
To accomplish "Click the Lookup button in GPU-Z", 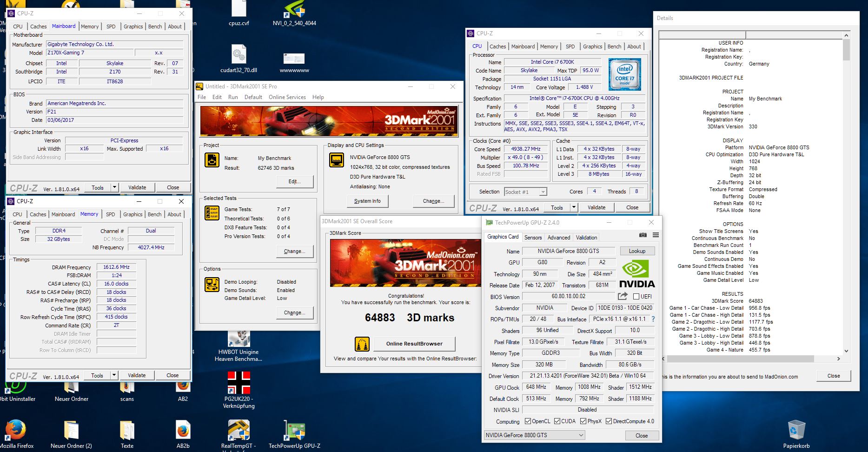I will (x=637, y=251).
